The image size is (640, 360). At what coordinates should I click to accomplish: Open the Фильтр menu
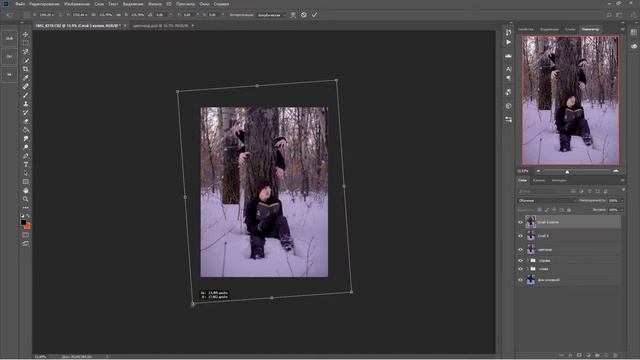pos(155,4)
